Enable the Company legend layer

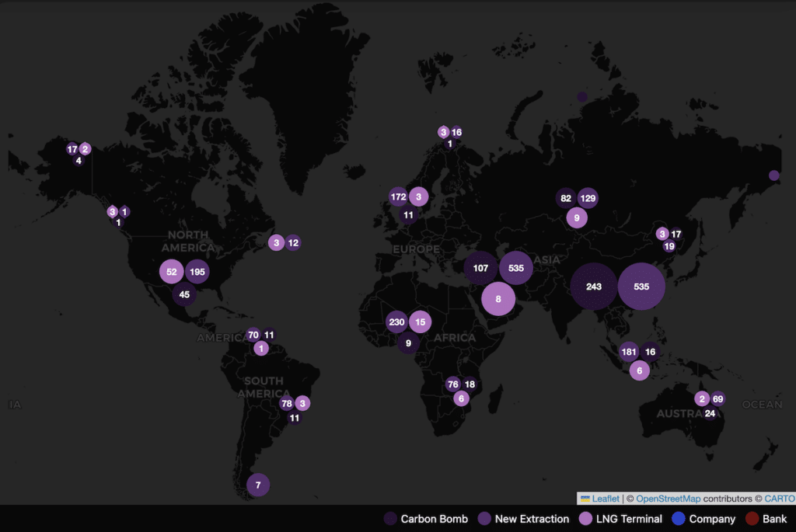pyautogui.click(x=703, y=519)
